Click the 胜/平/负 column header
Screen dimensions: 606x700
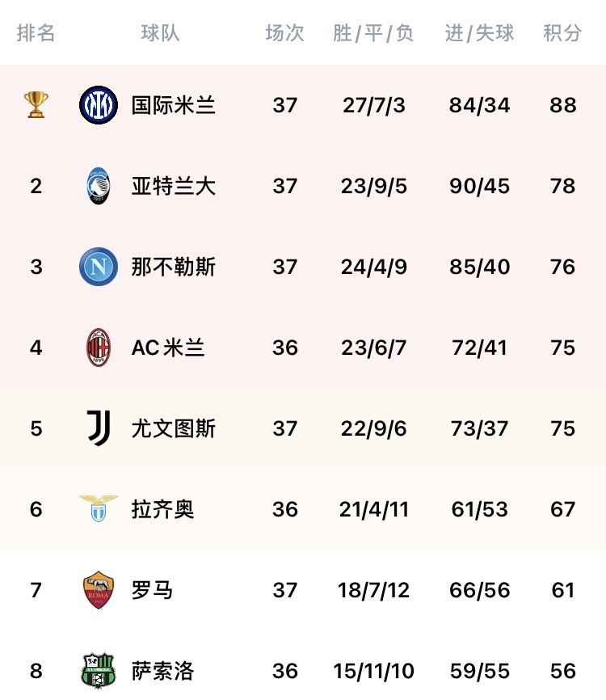click(373, 33)
